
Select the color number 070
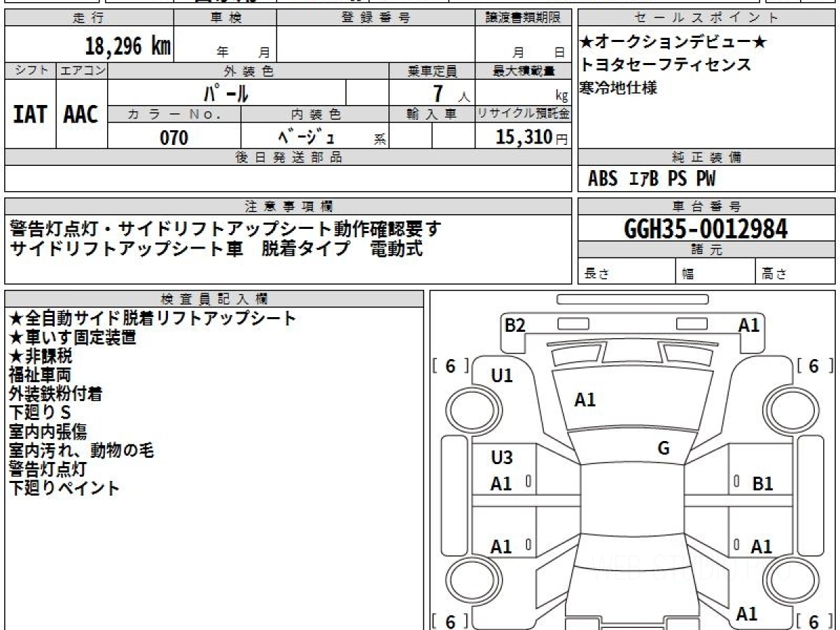coord(174,137)
